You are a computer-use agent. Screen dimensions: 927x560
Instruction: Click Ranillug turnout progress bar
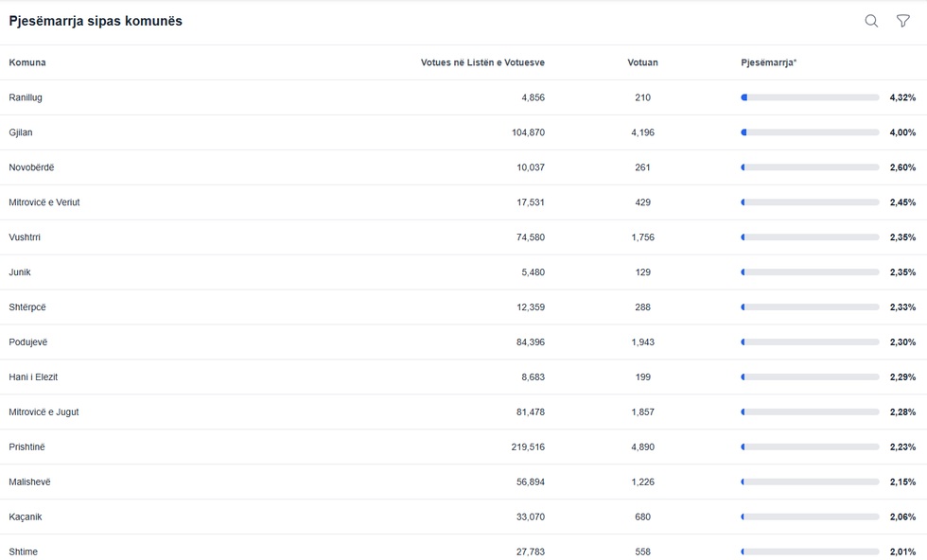[x=810, y=97]
